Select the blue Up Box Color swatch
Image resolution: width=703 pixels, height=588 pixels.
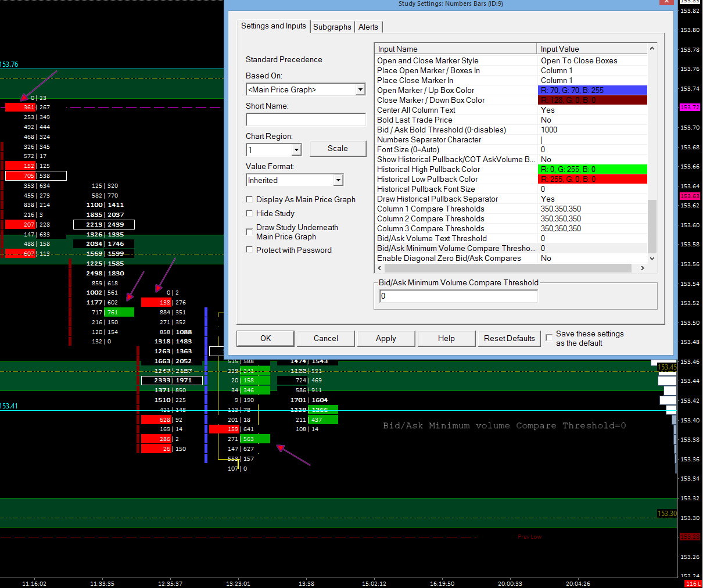pyautogui.click(x=593, y=90)
